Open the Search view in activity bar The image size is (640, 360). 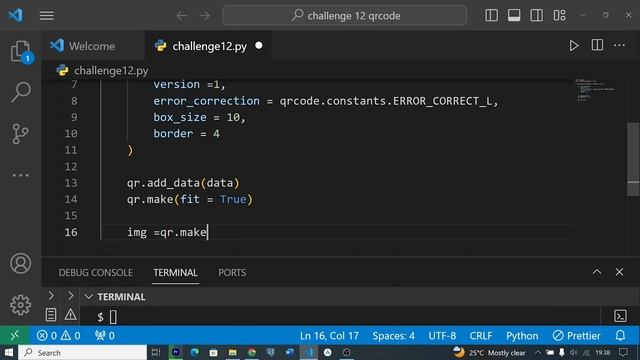pyautogui.click(x=21, y=92)
